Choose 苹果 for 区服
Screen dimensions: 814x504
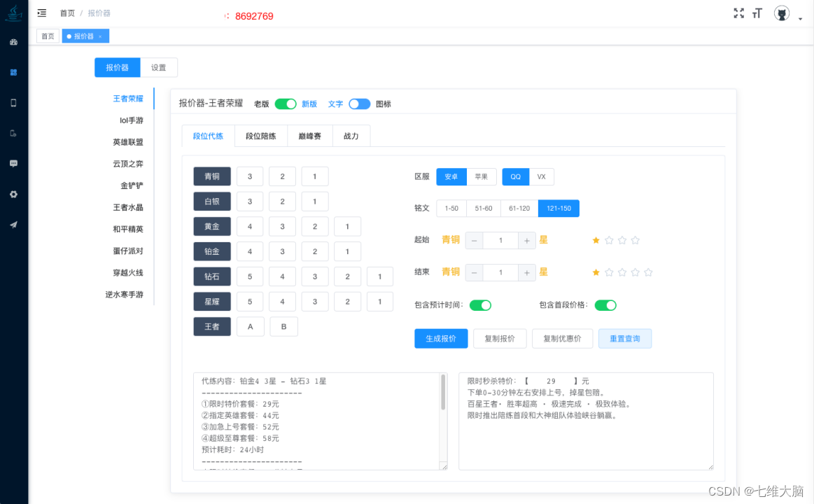482,177
